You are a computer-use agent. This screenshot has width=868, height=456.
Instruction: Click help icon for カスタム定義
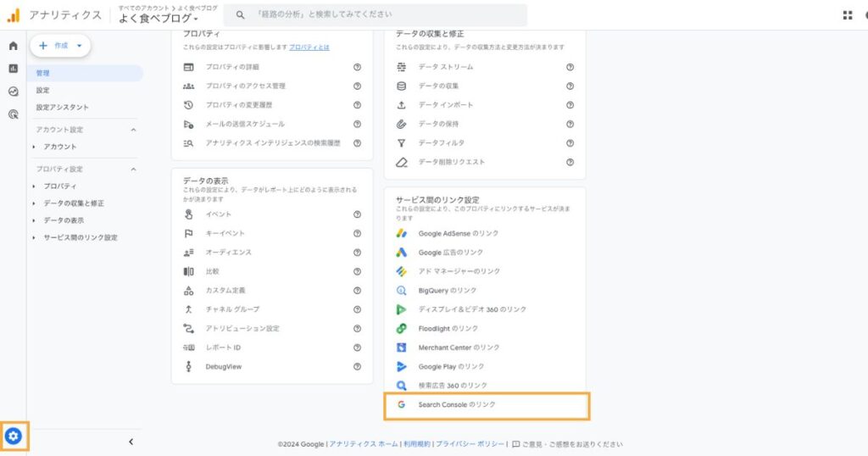point(357,291)
